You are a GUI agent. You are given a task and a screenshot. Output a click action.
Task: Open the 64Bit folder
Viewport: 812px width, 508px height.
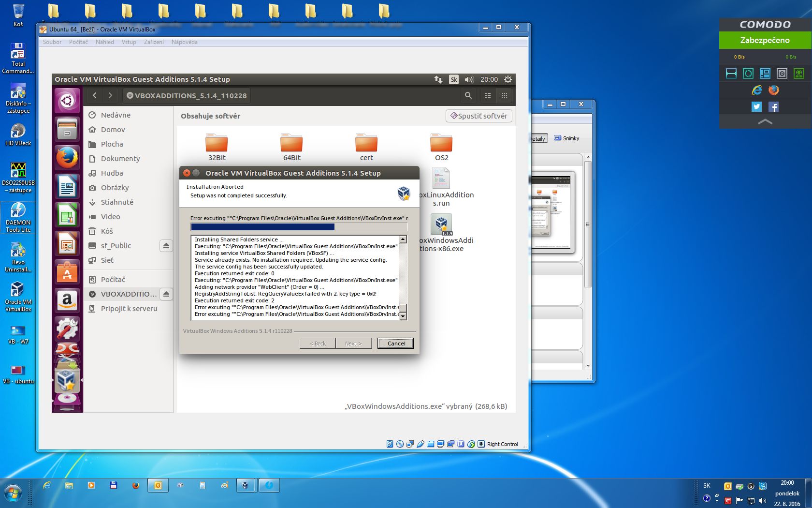point(291,147)
